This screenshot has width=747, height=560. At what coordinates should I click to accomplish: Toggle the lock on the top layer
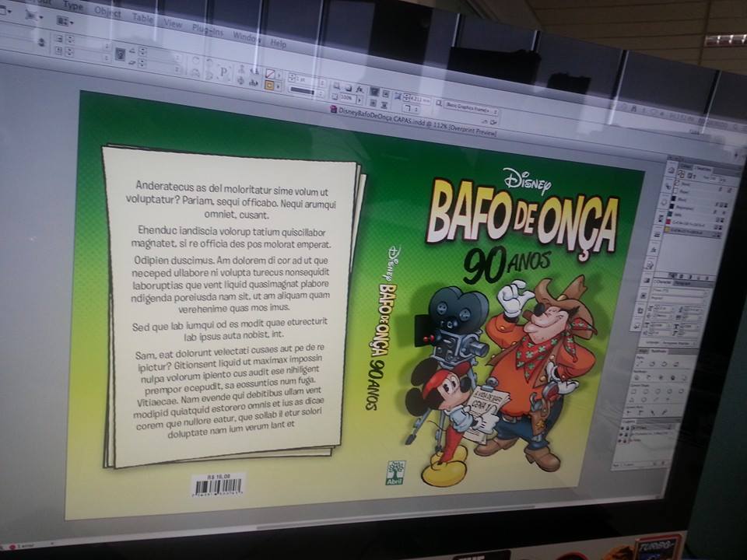pos(628,429)
